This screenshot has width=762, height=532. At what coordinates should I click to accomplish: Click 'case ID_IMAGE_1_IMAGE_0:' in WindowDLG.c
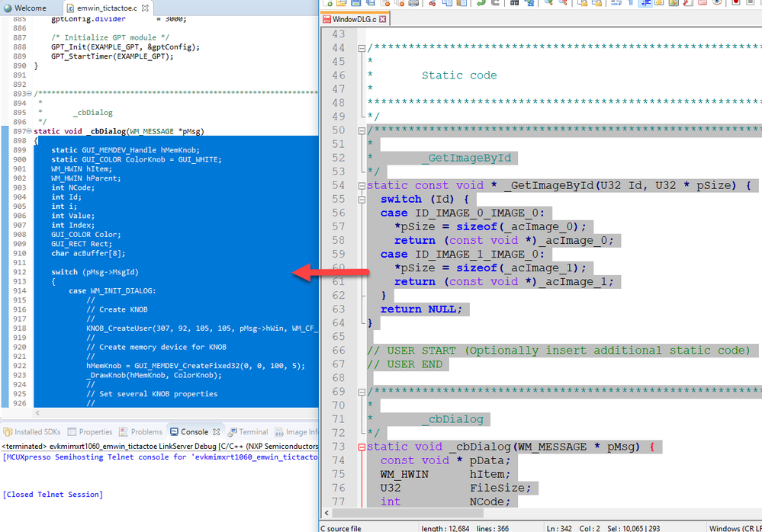(x=463, y=255)
